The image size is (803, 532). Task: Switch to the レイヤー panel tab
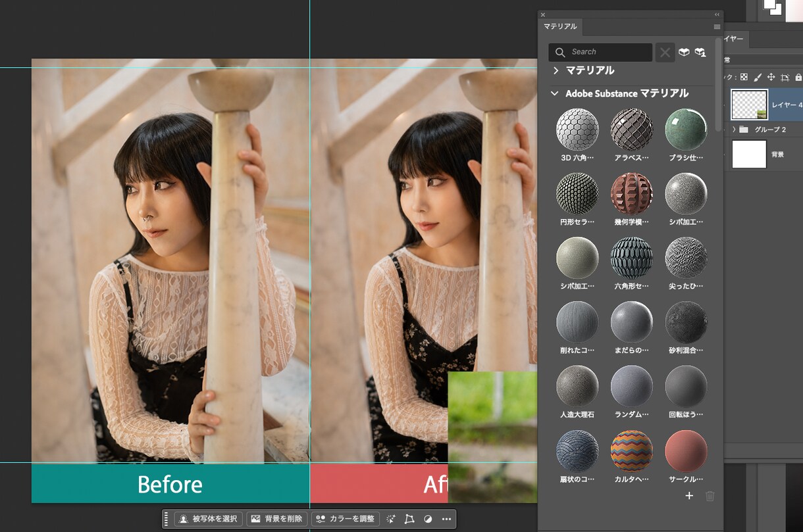tap(735, 39)
